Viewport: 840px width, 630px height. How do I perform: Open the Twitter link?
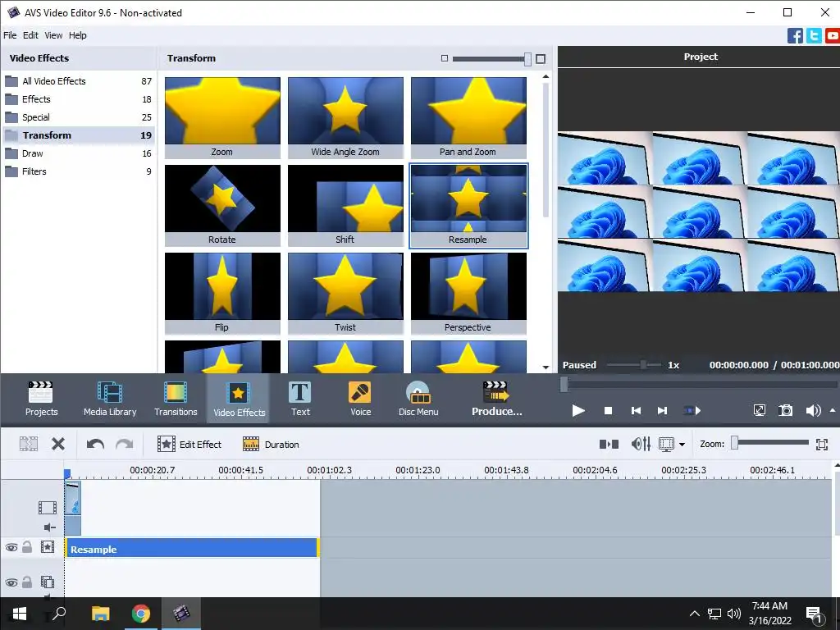(814, 36)
